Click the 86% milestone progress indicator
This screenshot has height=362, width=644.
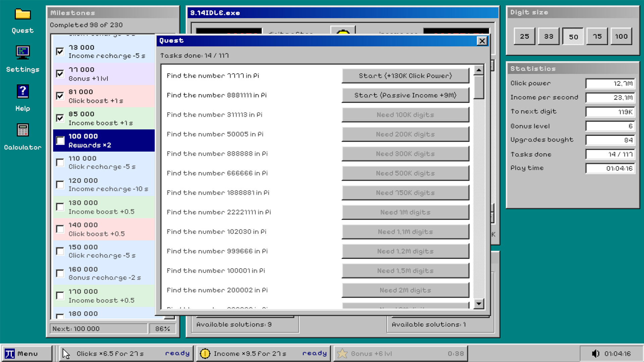[162, 329]
